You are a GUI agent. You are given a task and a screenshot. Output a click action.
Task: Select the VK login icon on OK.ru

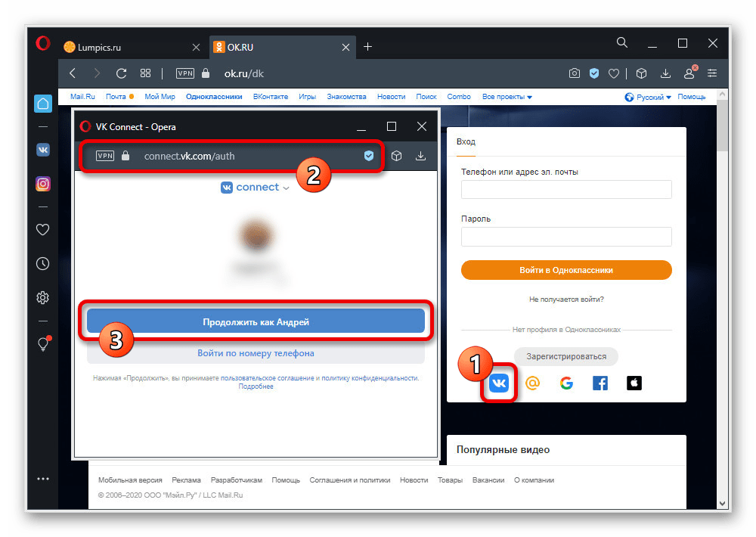499,383
